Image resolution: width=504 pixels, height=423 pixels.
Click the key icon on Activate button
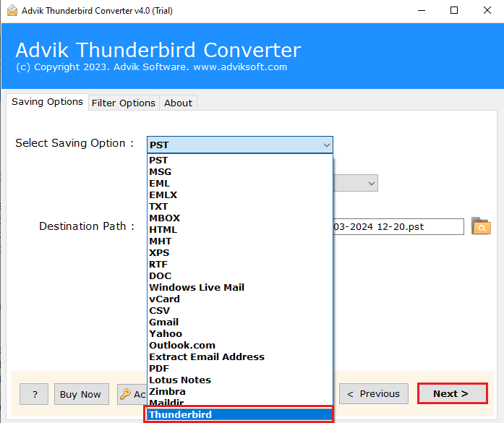coord(125,394)
